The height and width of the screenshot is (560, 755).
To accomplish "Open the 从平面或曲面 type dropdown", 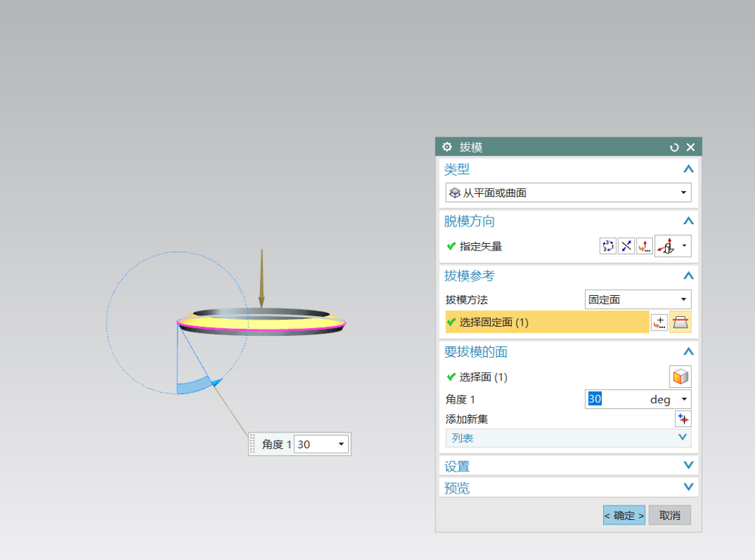I will [568, 192].
